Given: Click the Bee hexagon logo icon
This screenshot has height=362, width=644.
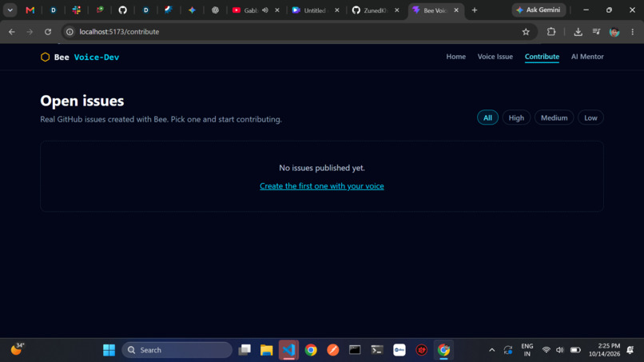Looking at the screenshot, I should (46, 57).
